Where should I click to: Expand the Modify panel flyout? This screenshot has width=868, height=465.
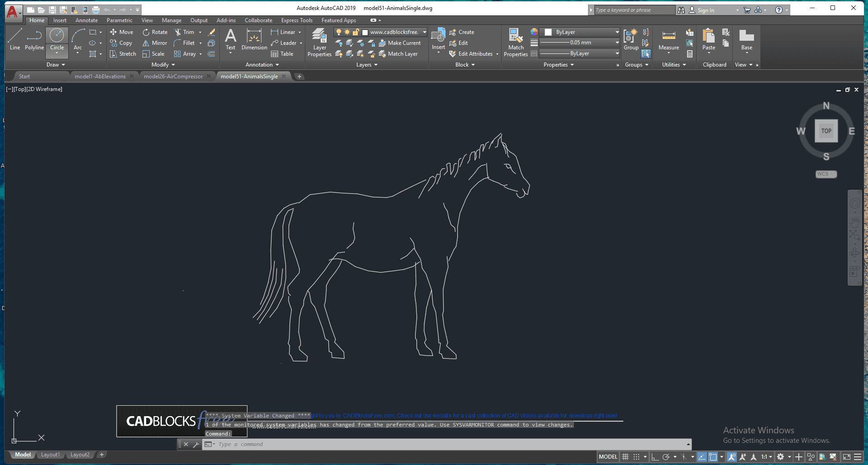pyautogui.click(x=163, y=65)
